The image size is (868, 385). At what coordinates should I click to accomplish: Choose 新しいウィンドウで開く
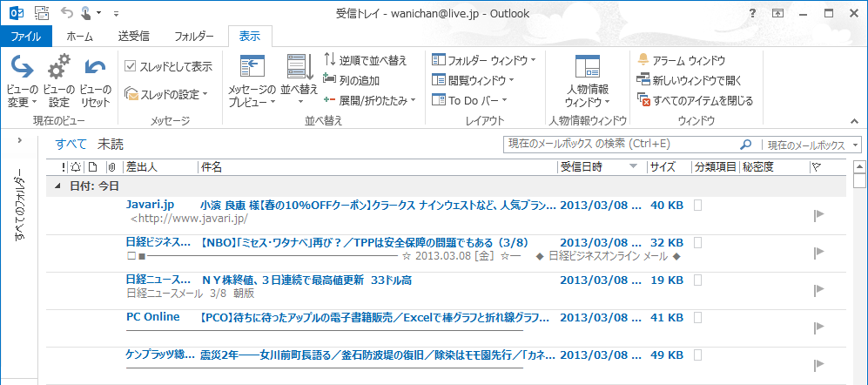(x=689, y=80)
